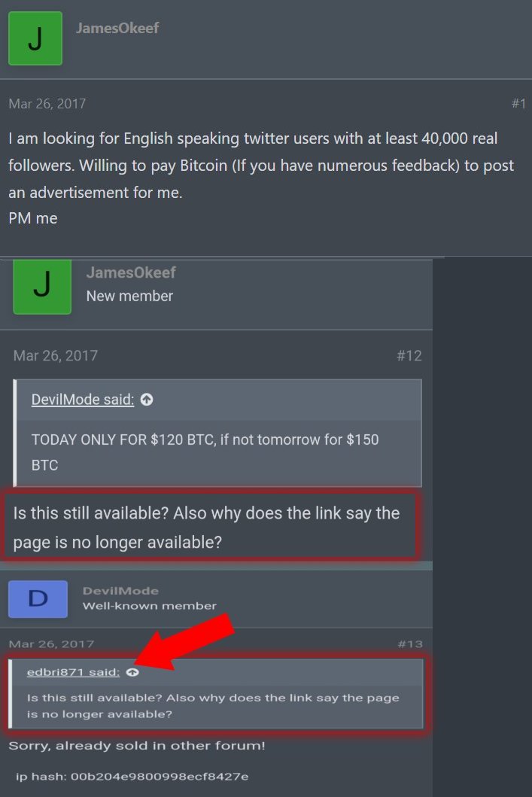Click the jump-to-post arrow beside edbri871 said
This screenshot has width=532, height=797.
coord(132,673)
